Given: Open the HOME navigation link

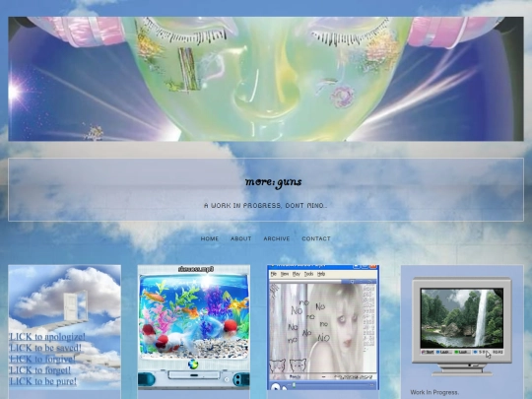Looking at the screenshot, I should pos(209,238).
